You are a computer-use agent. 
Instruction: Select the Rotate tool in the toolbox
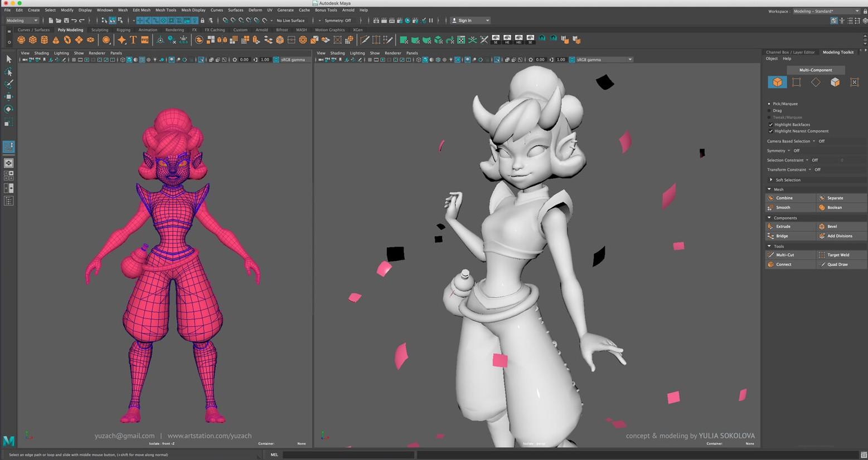coord(8,109)
